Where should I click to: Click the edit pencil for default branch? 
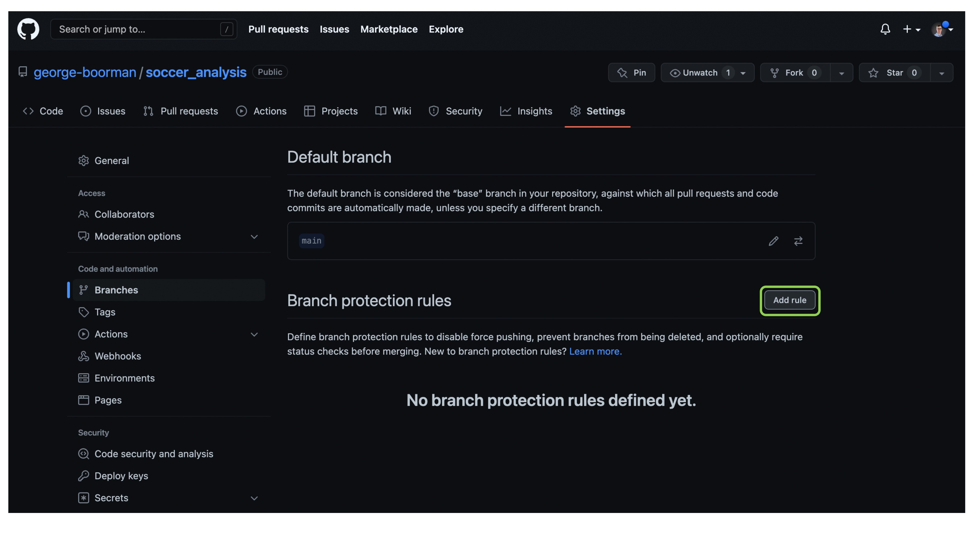click(773, 241)
